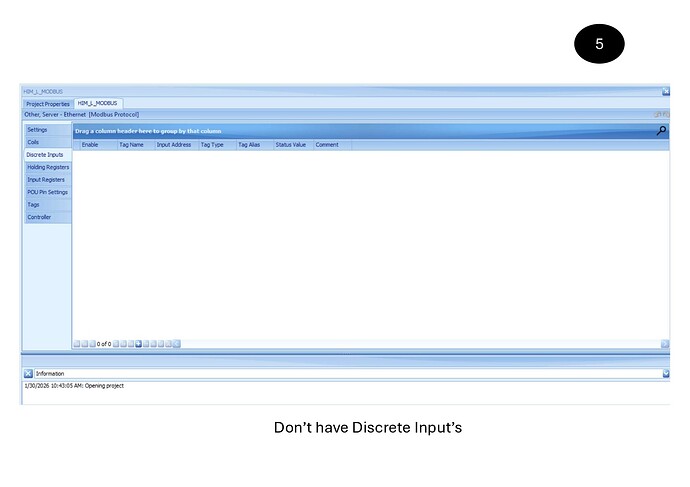Open the Settings section in sidebar
690x487 pixels.
point(37,130)
